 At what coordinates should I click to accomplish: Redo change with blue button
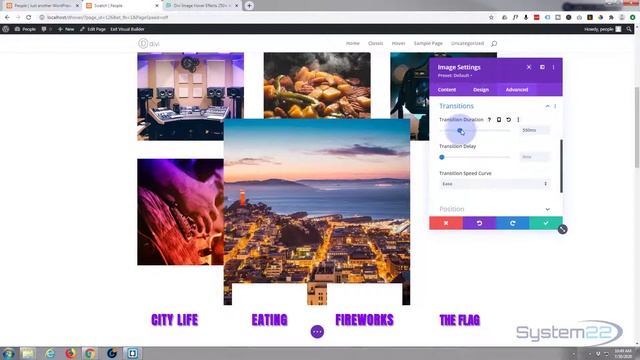[513, 223]
